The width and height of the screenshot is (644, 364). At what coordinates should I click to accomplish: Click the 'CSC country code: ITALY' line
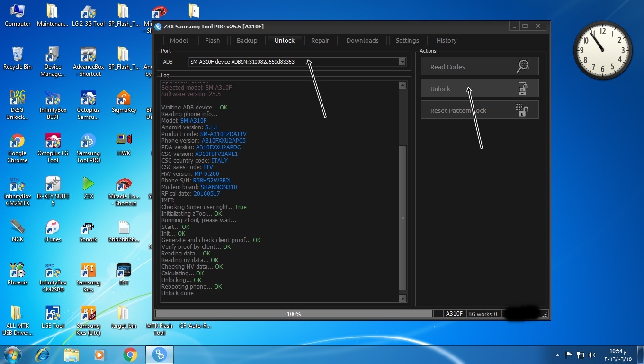point(194,161)
